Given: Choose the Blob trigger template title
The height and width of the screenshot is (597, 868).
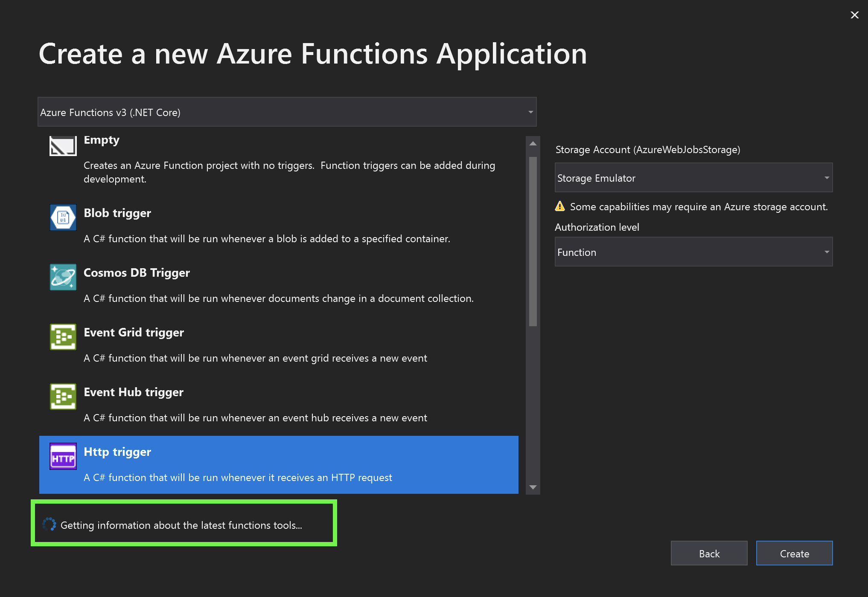Looking at the screenshot, I should click(117, 213).
